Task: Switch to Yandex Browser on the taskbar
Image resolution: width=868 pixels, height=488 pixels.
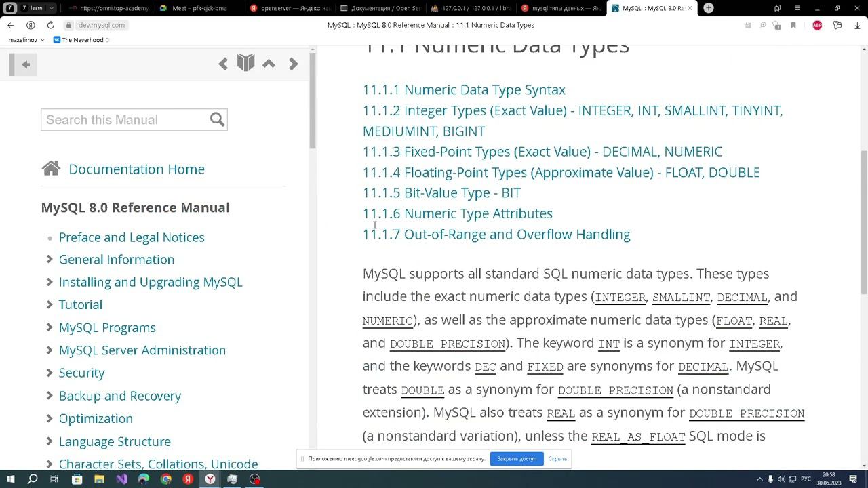Action: (210, 479)
